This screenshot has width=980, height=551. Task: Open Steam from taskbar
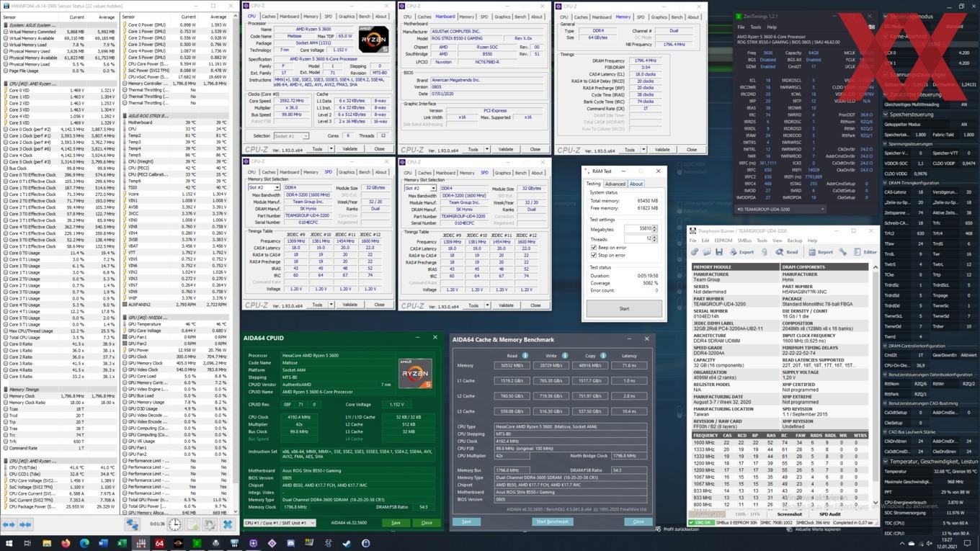(x=347, y=543)
